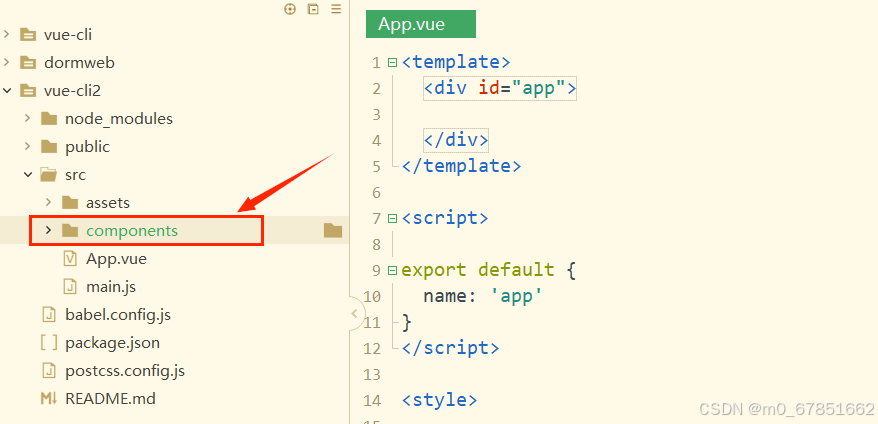This screenshot has width=878, height=424.
Task: Click the brackets icon beside package.json
Action: [49, 343]
